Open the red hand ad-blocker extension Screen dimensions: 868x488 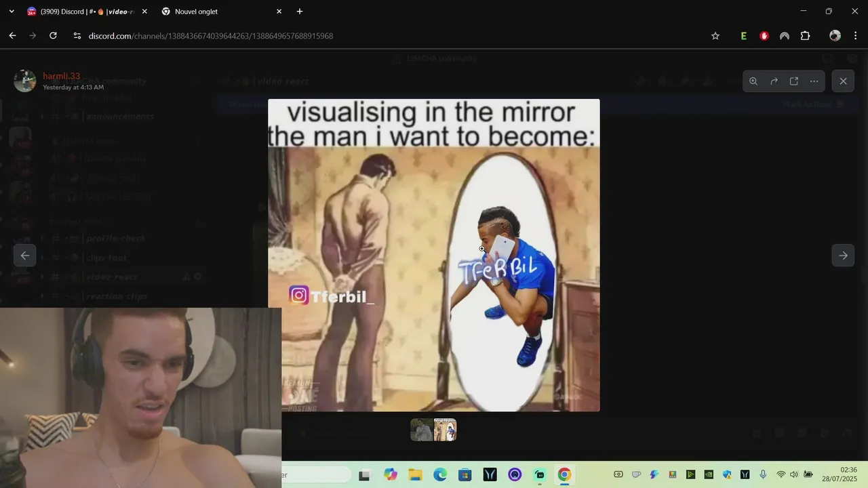(764, 36)
